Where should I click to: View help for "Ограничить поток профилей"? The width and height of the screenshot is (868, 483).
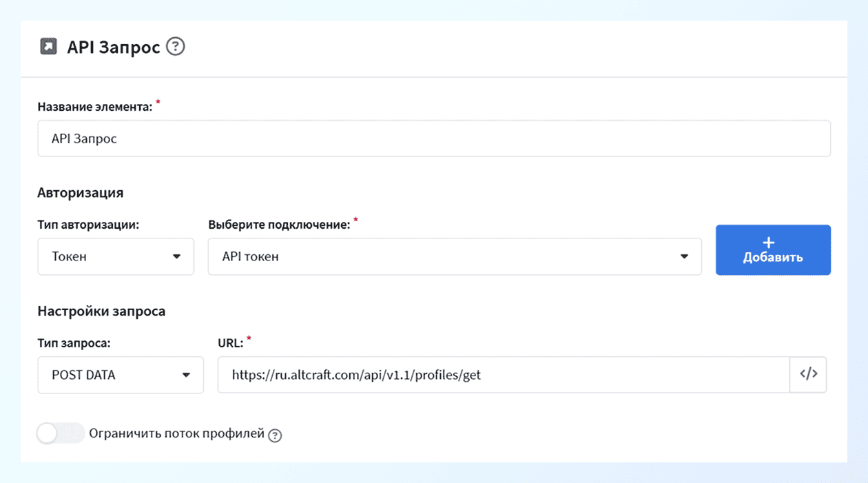coord(275,435)
